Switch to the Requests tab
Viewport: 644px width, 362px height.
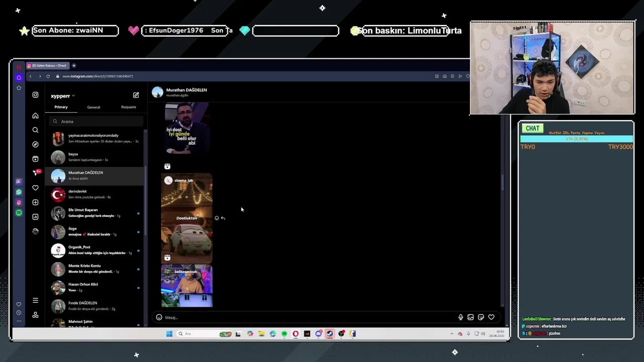(128, 107)
